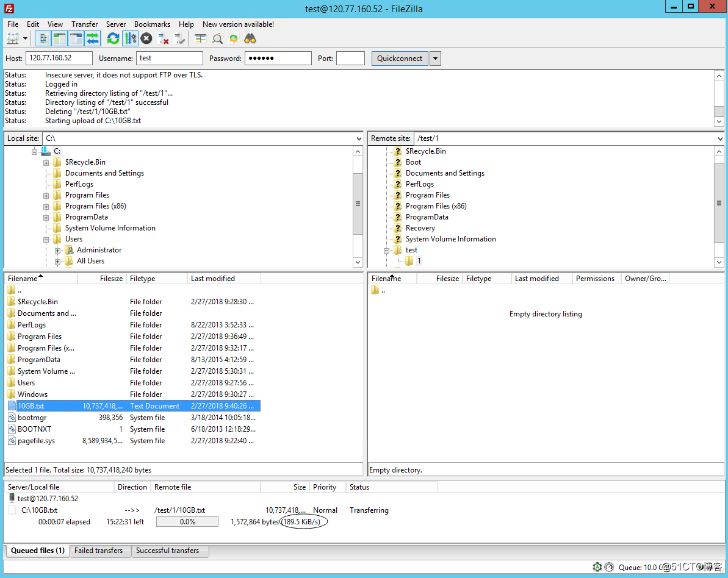The image size is (728, 578).
Task: Click the question-mark icon beside remote Boot folder
Action: point(398,162)
